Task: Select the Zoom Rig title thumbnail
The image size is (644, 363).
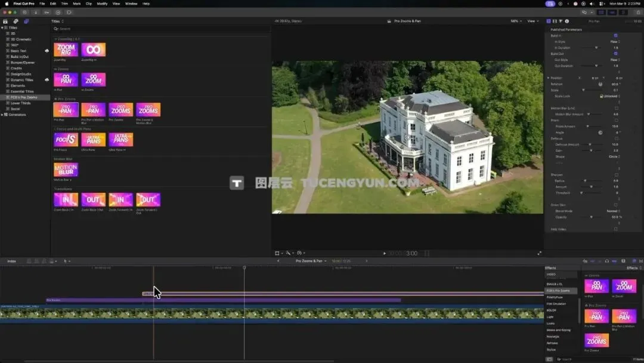Action: (66, 50)
